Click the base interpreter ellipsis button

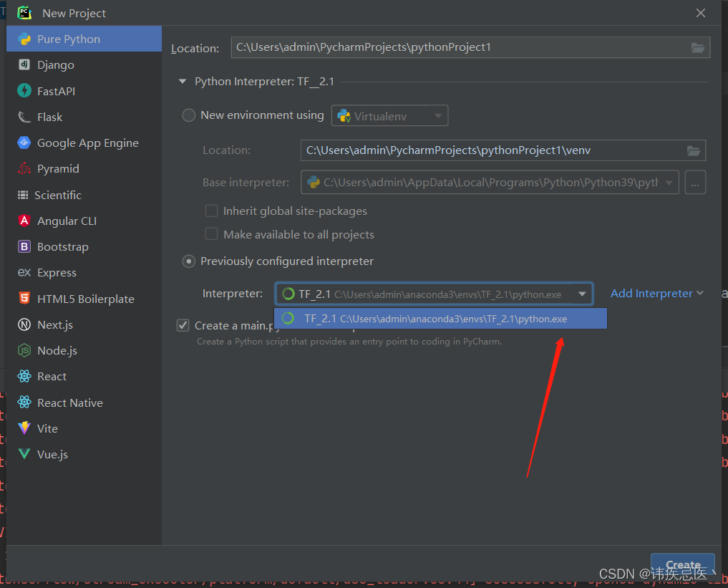(695, 183)
